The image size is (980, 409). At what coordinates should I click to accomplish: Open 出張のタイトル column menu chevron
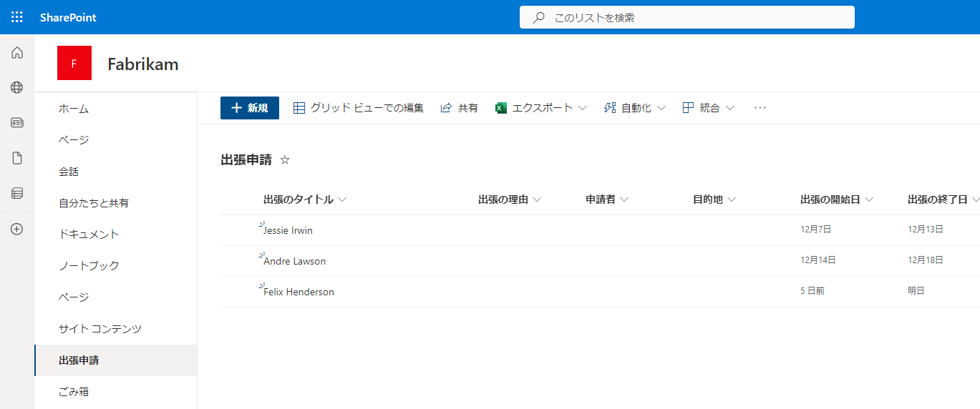342,199
